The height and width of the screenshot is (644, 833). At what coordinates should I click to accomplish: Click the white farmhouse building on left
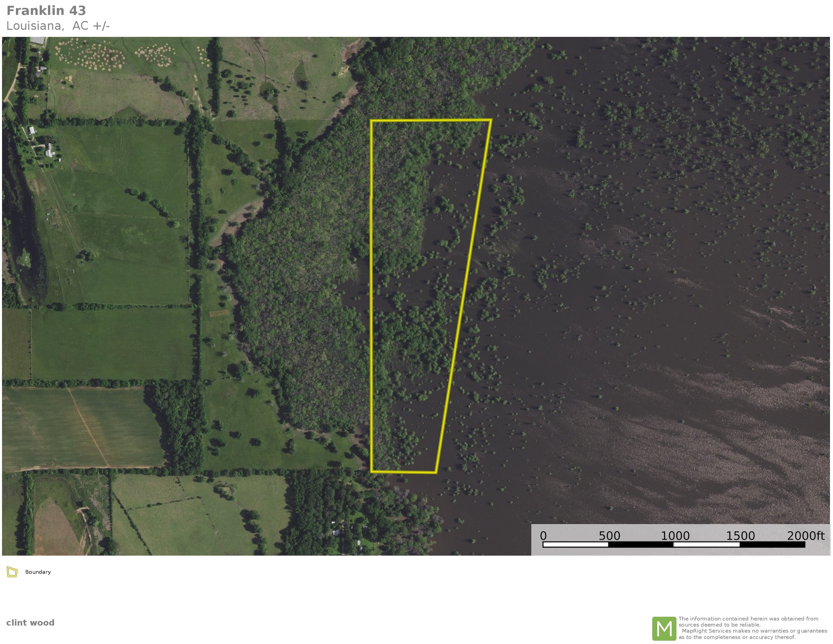point(49,150)
